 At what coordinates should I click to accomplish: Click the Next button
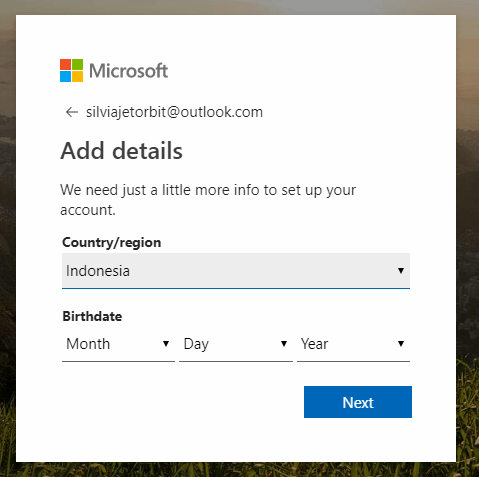click(358, 402)
